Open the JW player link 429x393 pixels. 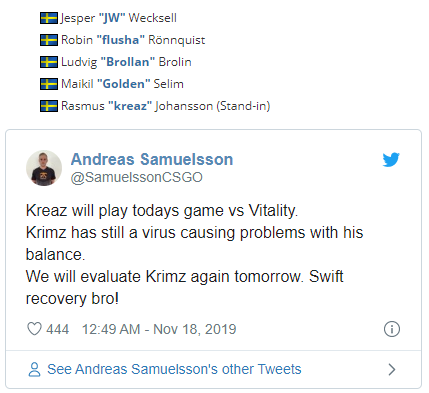coord(112,18)
